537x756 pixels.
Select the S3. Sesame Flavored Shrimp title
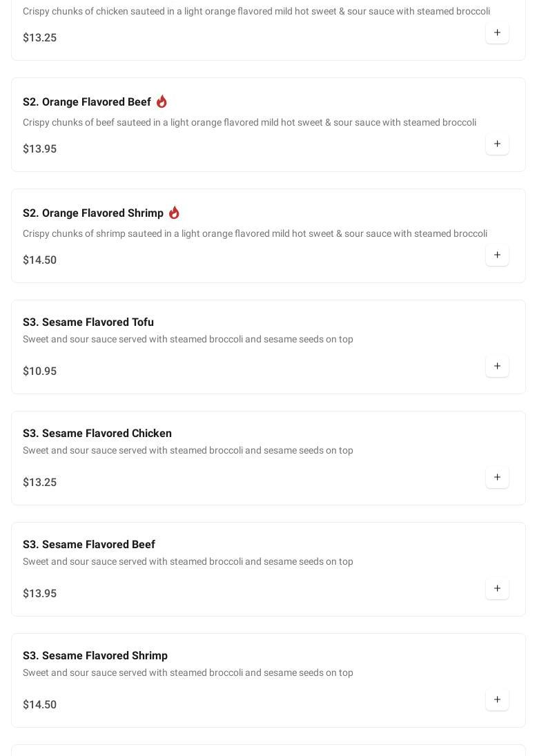click(x=95, y=656)
